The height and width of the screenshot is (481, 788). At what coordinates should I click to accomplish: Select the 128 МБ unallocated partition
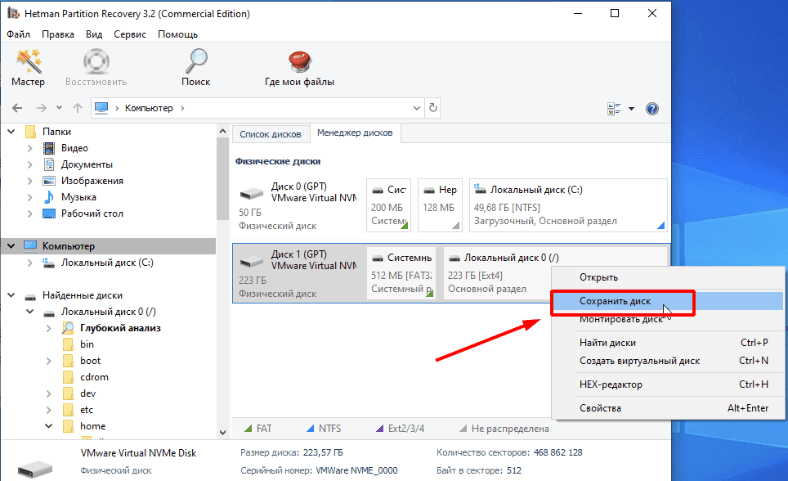440,205
